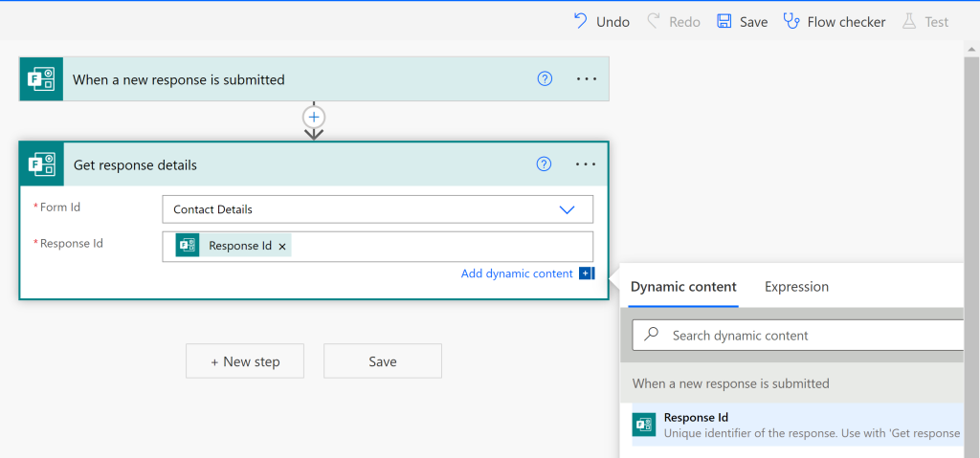Click the Redo toolbar button
Viewport: 980px width, 458px height.
point(673,22)
